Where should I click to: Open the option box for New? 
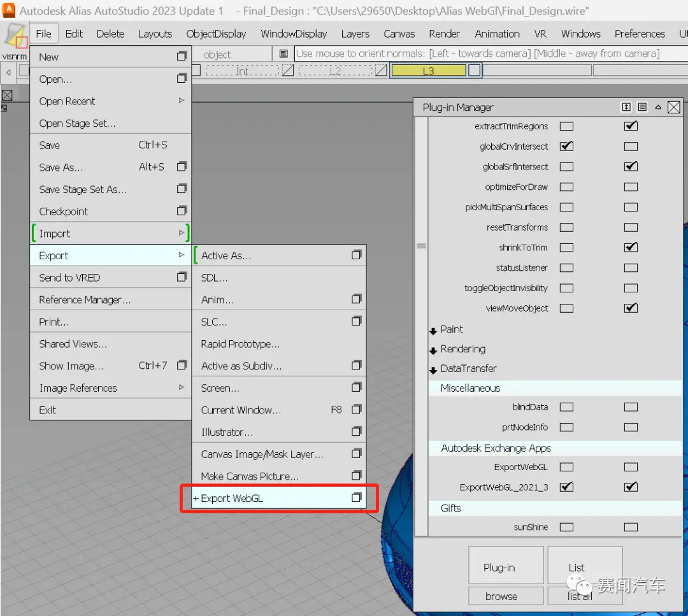(182, 56)
